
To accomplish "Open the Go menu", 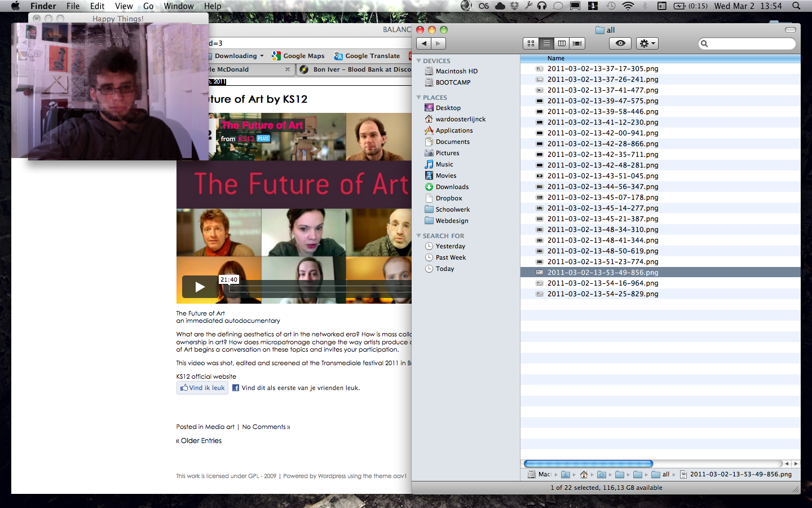I will pyautogui.click(x=148, y=6).
